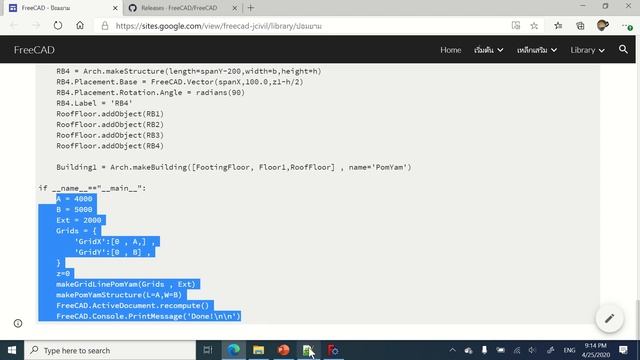
Task: Click the edit pencil floating button
Action: pos(609,318)
